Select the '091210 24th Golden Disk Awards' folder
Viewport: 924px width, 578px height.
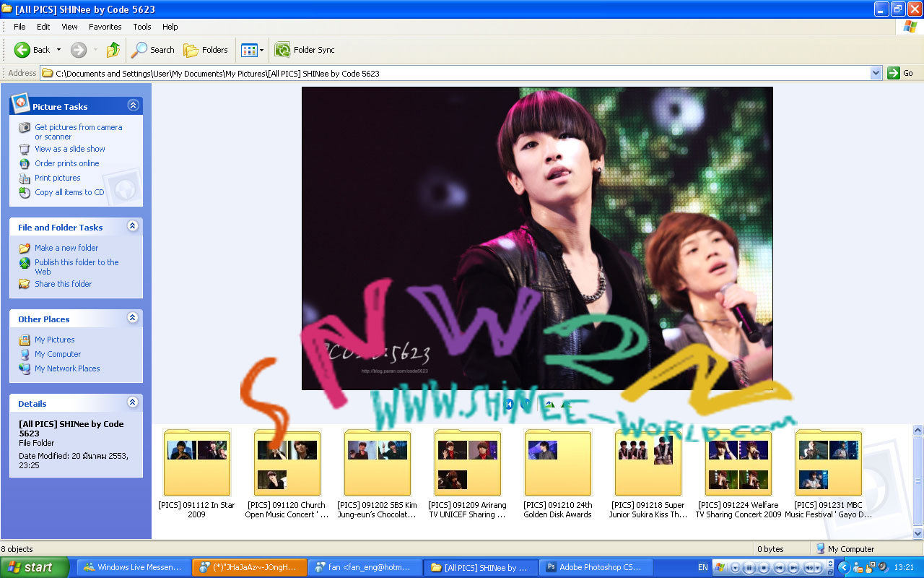(557, 473)
